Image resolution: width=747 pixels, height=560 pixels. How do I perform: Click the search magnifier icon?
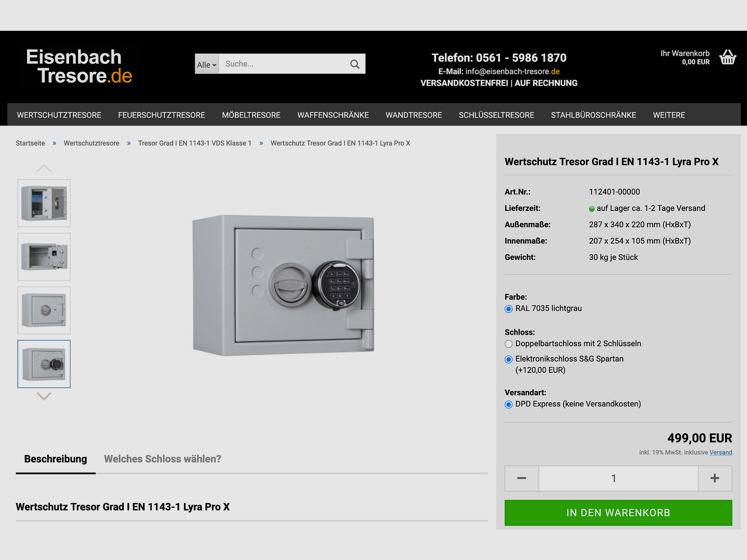(x=355, y=64)
